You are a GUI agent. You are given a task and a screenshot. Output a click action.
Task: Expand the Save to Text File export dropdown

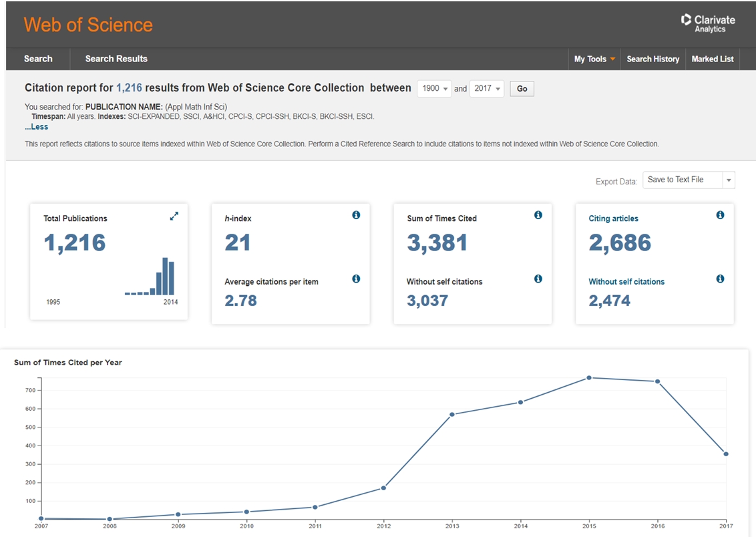(x=729, y=180)
